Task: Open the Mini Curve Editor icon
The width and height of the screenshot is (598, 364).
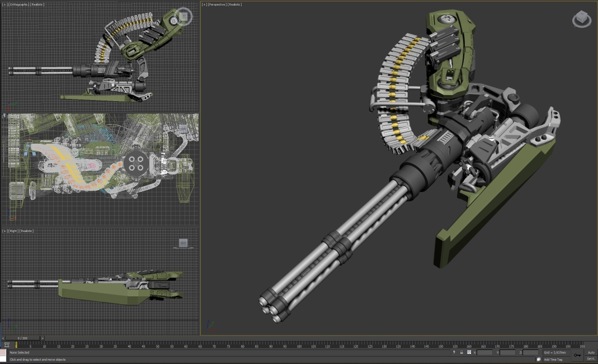Action: click(7, 346)
